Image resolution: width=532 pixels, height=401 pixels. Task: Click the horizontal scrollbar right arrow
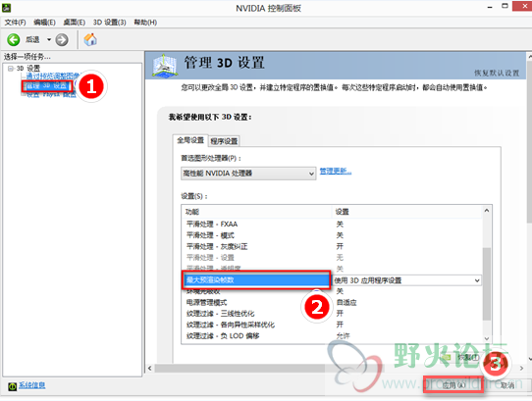(x=522, y=368)
